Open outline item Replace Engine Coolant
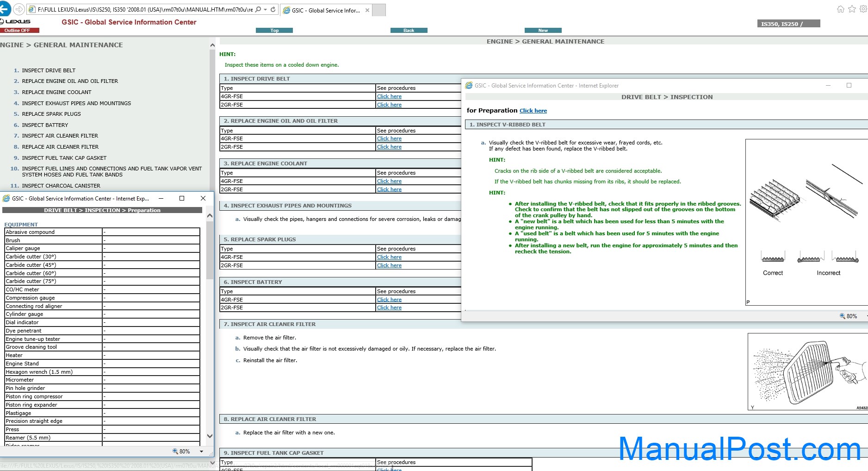 coord(56,92)
